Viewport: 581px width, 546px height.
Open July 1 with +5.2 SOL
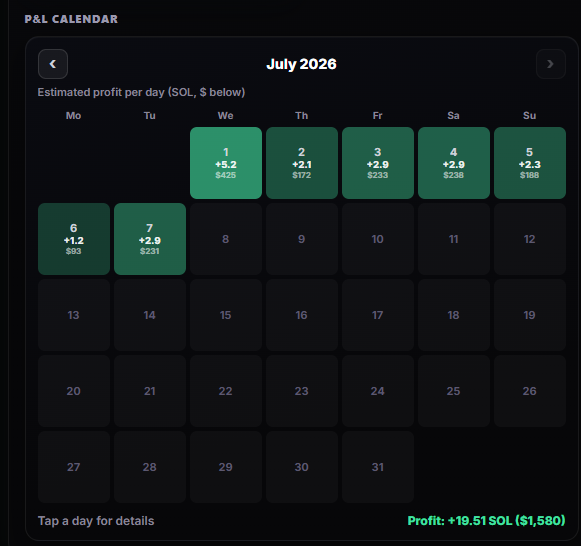coord(226,163)
